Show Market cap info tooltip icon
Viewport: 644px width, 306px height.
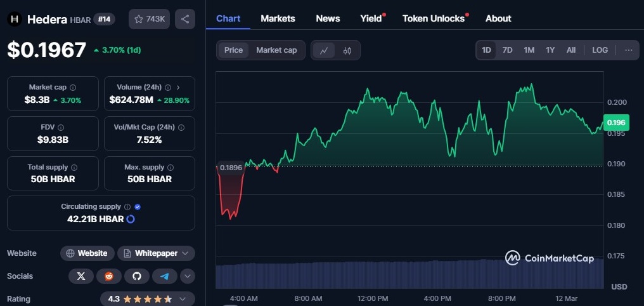(73, 87)
